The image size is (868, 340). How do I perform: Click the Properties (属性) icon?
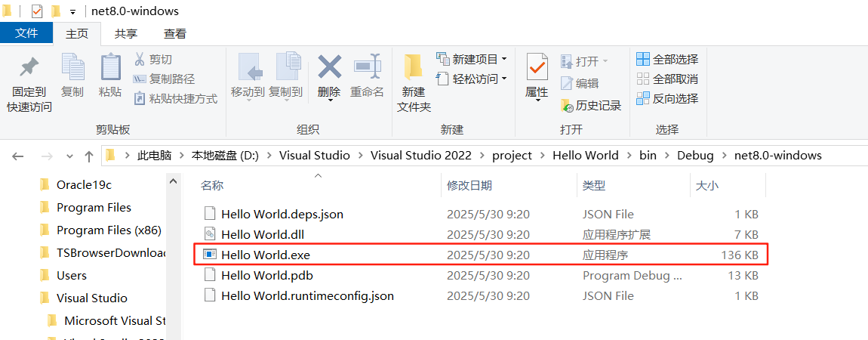537,67
